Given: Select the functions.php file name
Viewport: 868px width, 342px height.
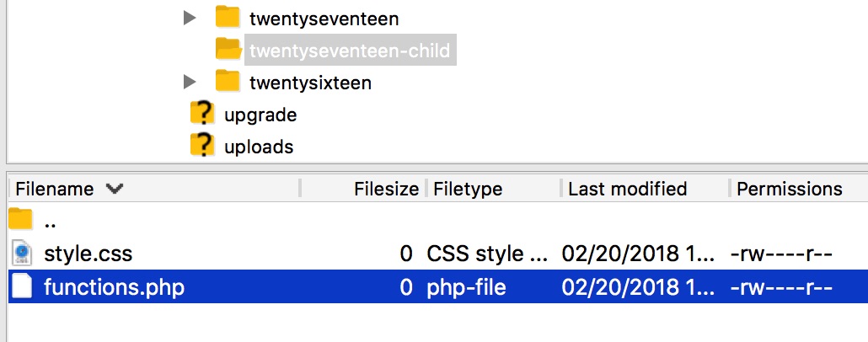Looking at the screenshot, I should 114,287.
